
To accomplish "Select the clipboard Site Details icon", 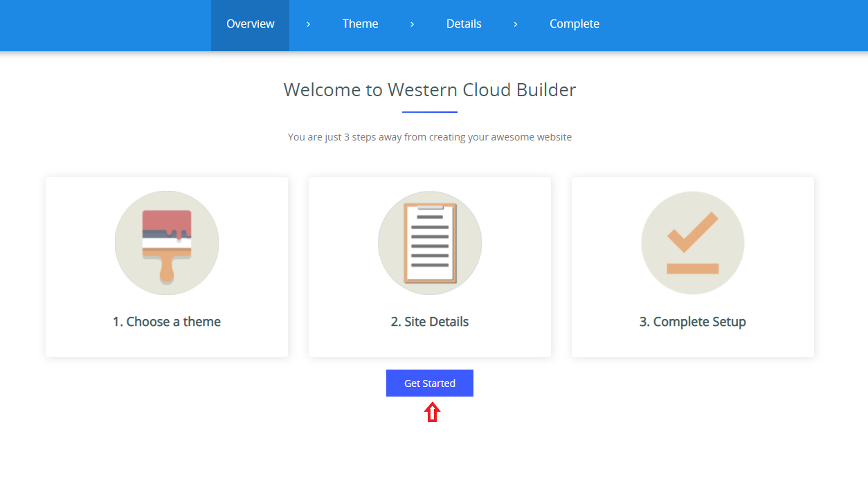I will pyautogui.click(x=430, y=244).
